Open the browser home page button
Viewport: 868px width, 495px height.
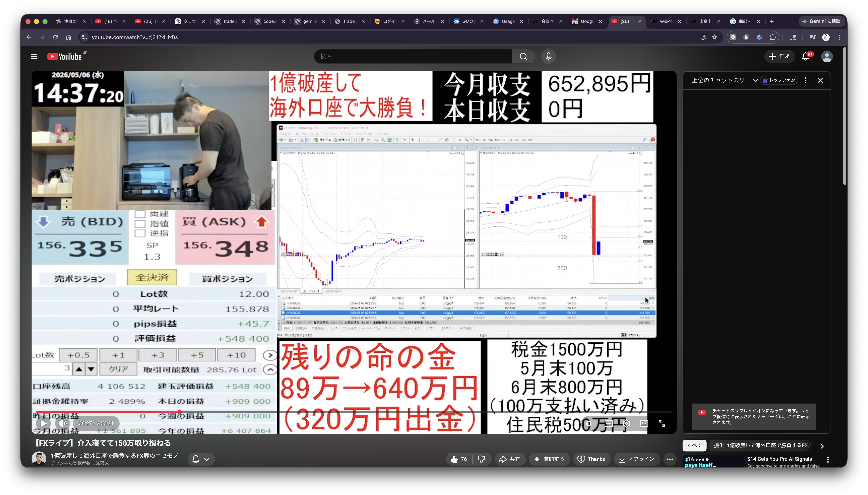point(68,37)
